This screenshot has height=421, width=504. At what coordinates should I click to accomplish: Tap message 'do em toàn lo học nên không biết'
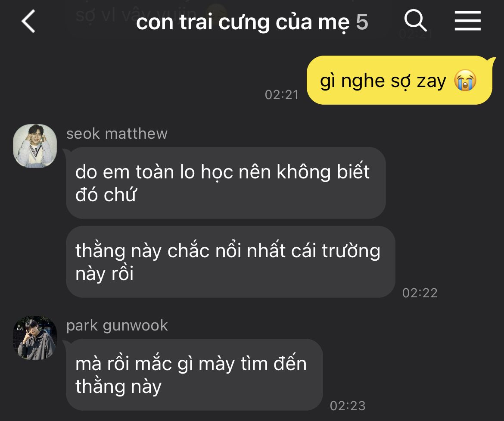[226, 183]
